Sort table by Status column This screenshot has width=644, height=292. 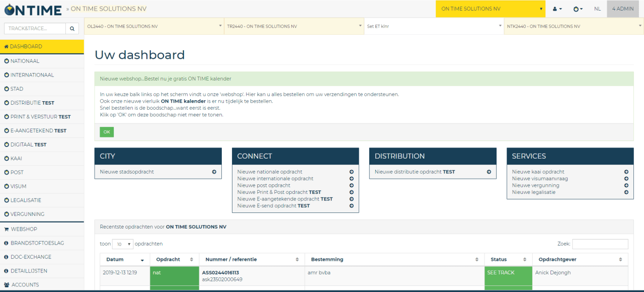(x=509, y=259)
